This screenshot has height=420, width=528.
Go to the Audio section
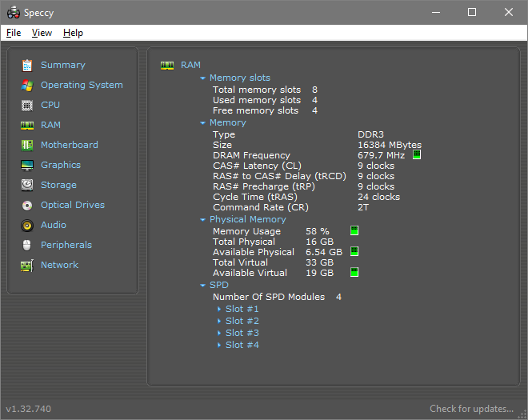click(x=54, y=225)
